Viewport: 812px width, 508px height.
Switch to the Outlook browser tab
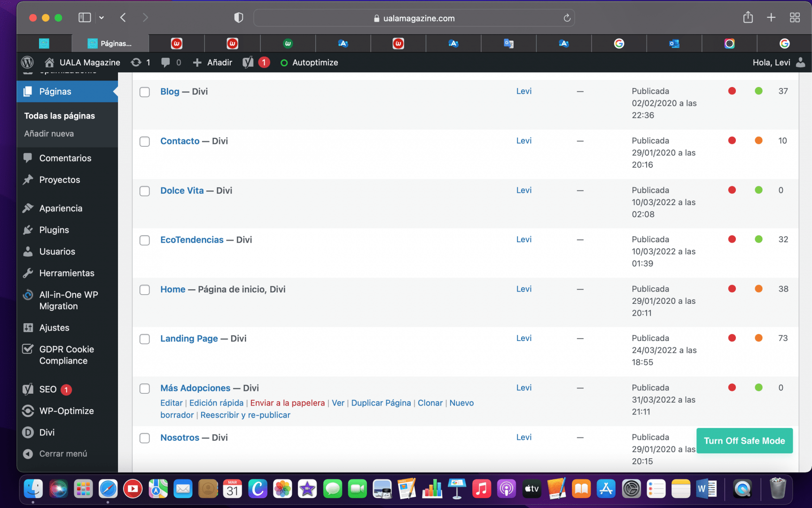pos(674,43)
